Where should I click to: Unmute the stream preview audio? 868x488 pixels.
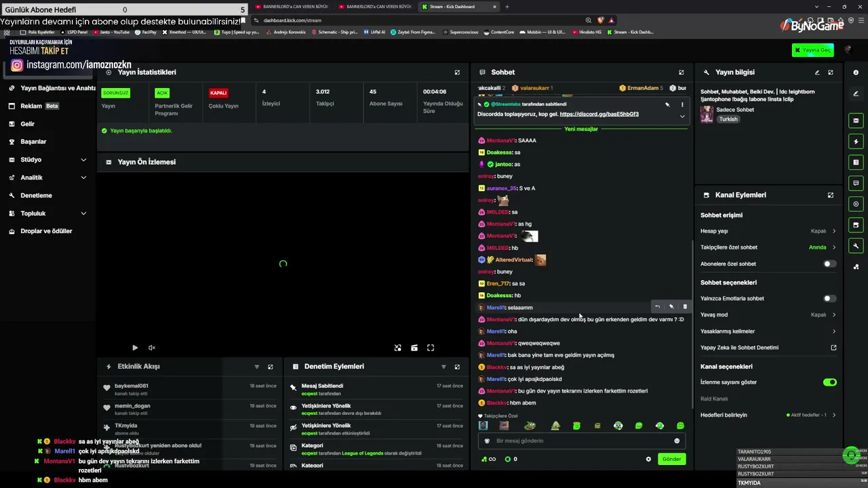pos(152,348)
